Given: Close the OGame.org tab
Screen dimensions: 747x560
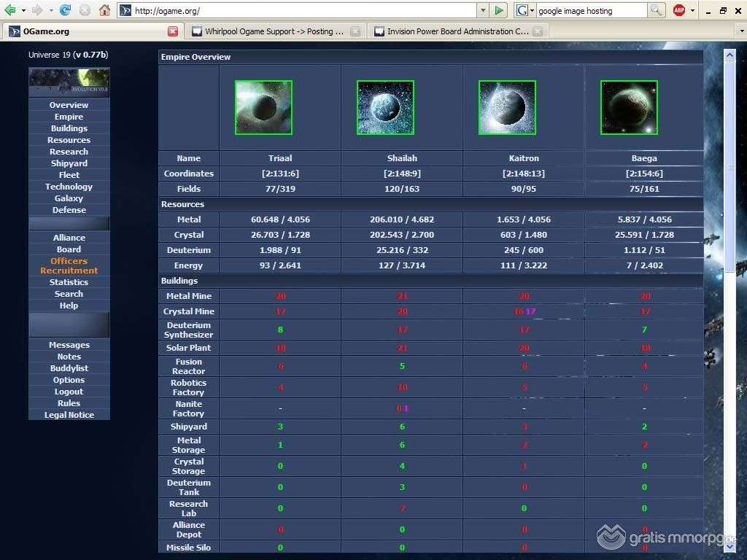Looking at the screenshot, I should coord(173,31).
